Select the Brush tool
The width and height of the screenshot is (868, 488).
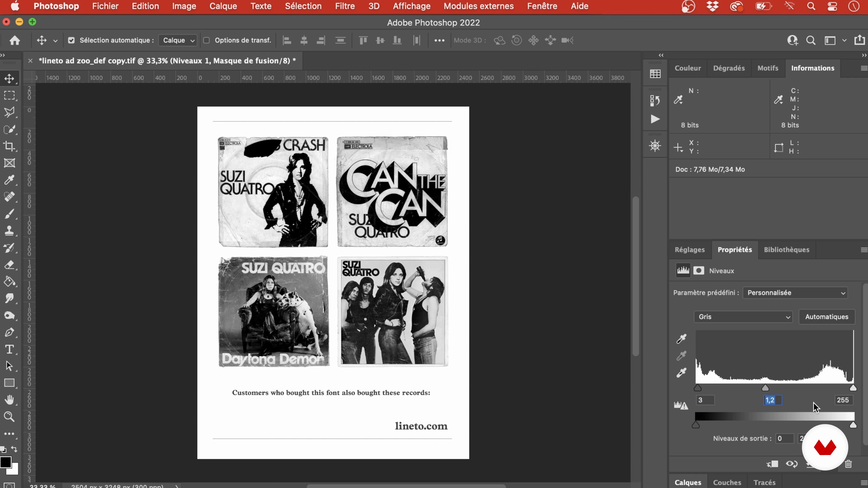click(9, 214)
